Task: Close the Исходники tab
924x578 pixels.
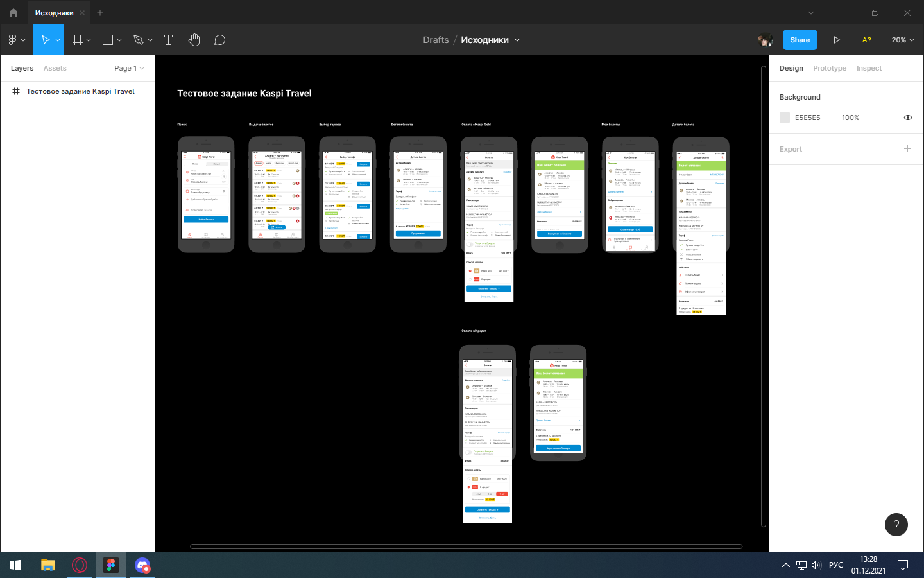Action: click(82, 13)
